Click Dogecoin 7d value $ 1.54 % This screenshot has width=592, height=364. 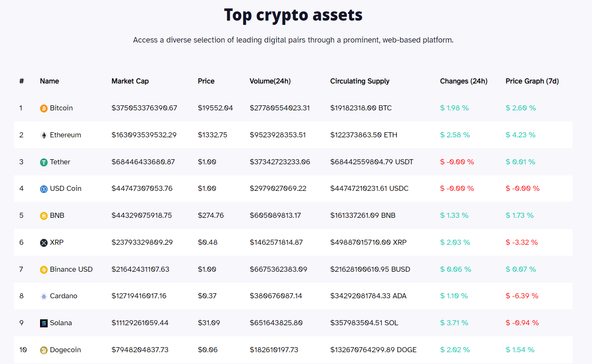[520, 350]
